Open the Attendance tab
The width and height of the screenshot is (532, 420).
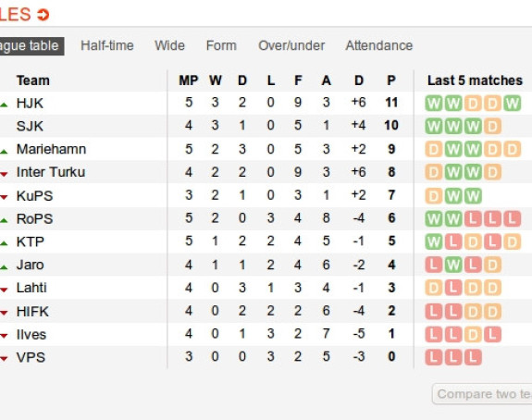[379, 46]
